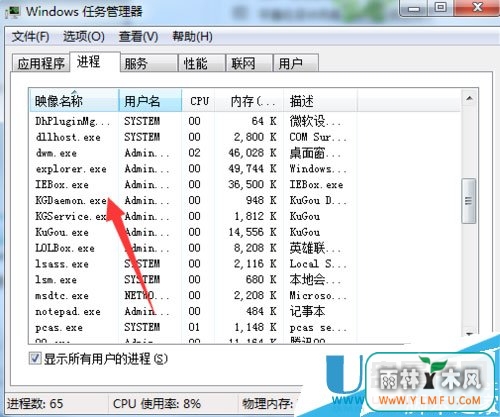Open the 查看(V) menu
Viewport: 500px width, 417px height.
[x=138, y=36]
